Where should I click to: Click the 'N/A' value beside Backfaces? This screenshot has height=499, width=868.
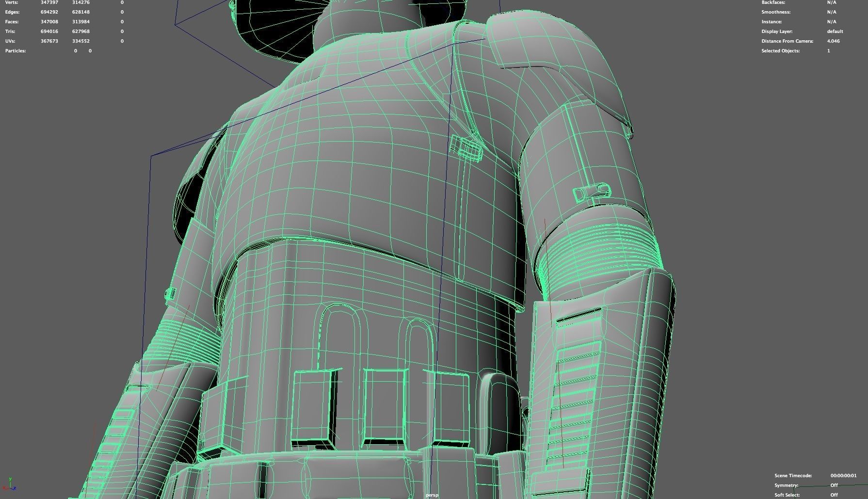[x=832, y=2]
